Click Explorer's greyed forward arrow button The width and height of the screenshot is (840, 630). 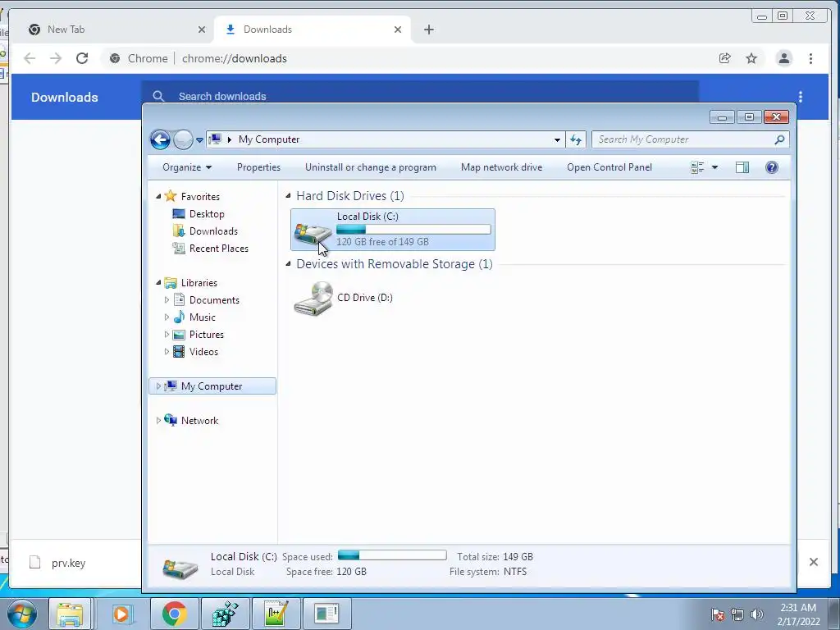183,139
